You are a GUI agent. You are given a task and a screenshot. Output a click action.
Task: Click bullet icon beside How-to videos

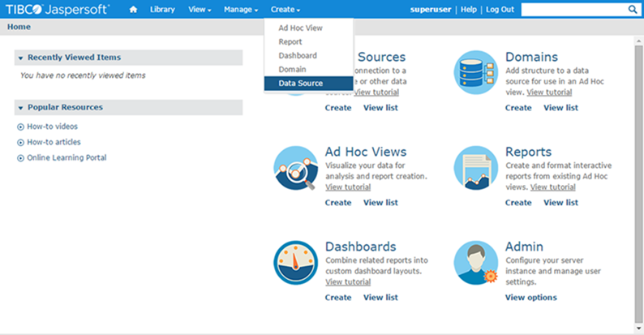coord(20,127)
